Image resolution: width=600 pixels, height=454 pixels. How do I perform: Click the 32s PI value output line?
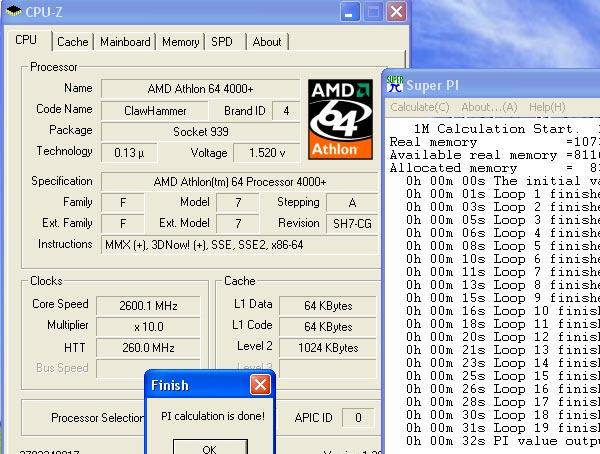503,441
